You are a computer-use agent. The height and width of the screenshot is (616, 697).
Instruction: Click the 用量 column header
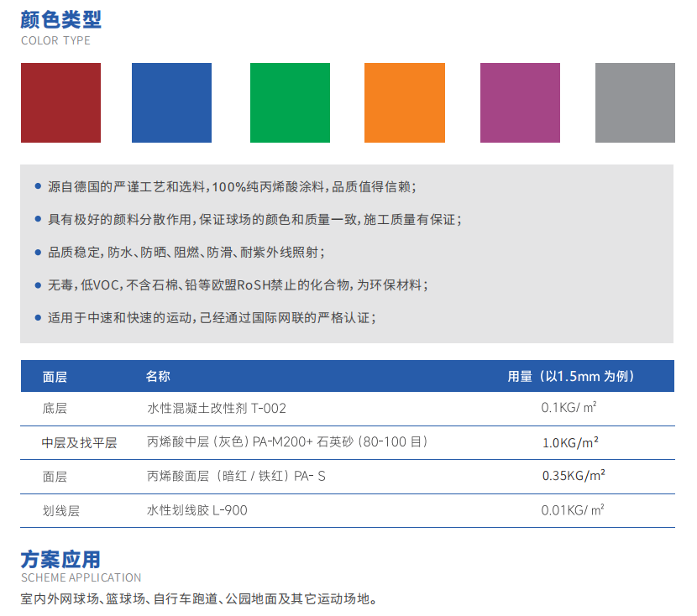point(570,377)
